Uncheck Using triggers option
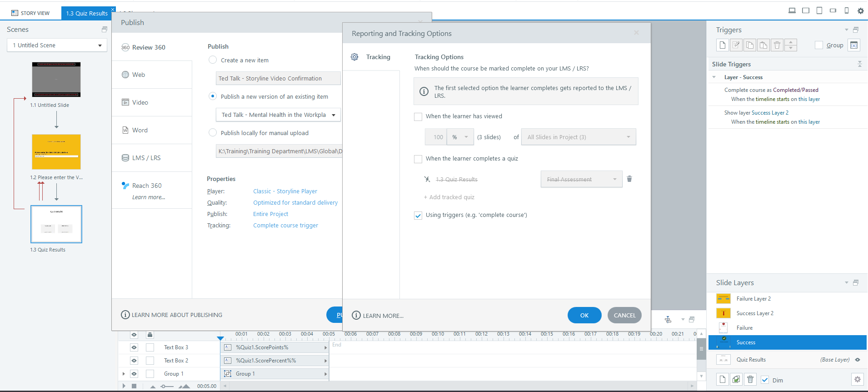The image size is (868, 392). (418, 216)
